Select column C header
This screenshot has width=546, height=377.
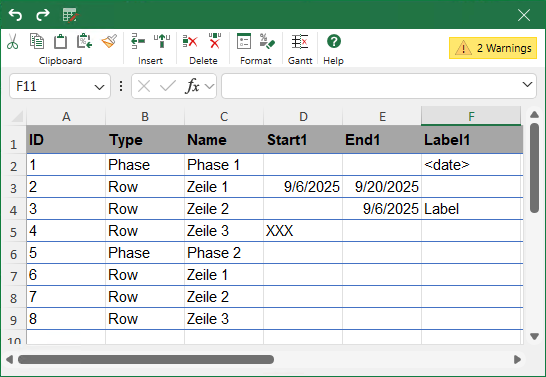point(224,117)
